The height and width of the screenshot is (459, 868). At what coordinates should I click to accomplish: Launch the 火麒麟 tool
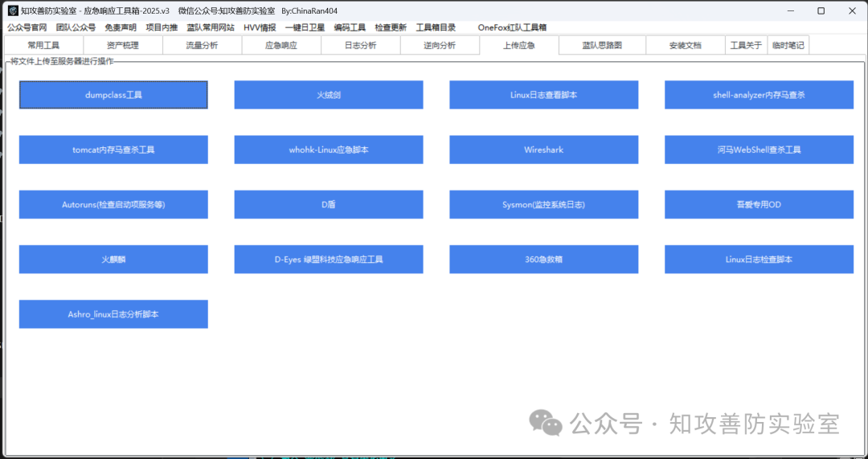[113, 259]
